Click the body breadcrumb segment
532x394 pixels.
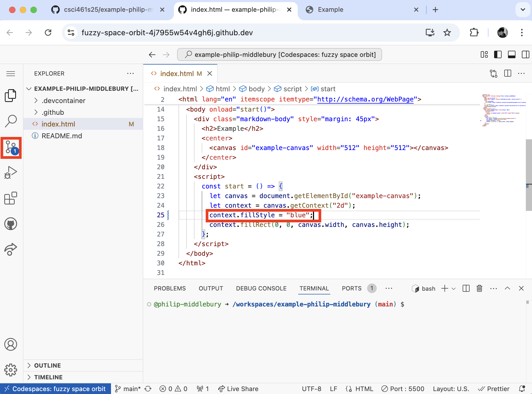pos(252,89)
